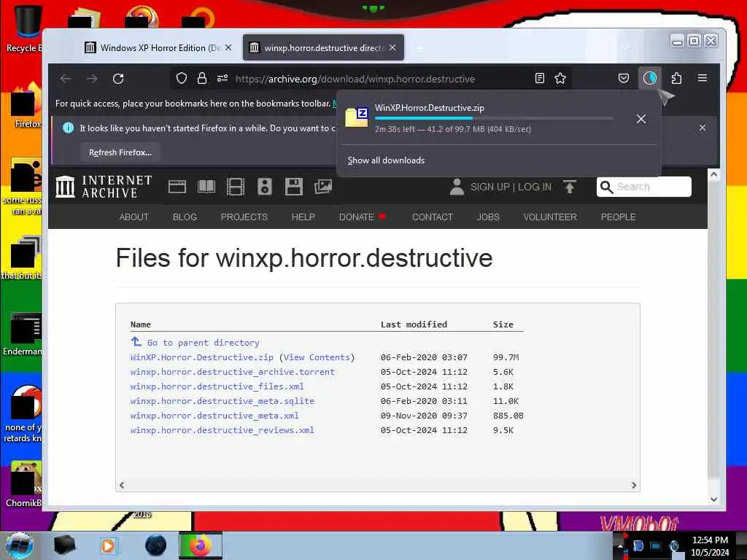Open the DONATE menu item
The height and width of the screenshot is (560, 747).
point(356,217)
